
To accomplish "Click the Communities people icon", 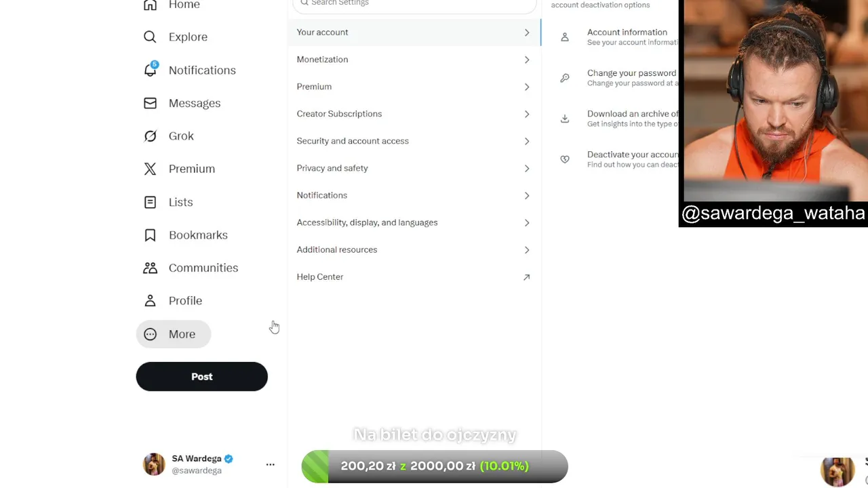I will click(150, 268).
